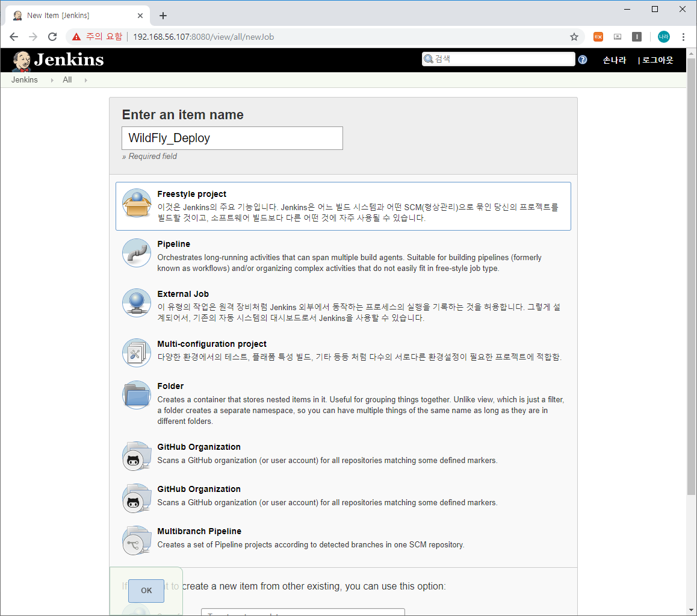
Task: Open the teal Chrome profile avatar
Action: pos(664,37)
